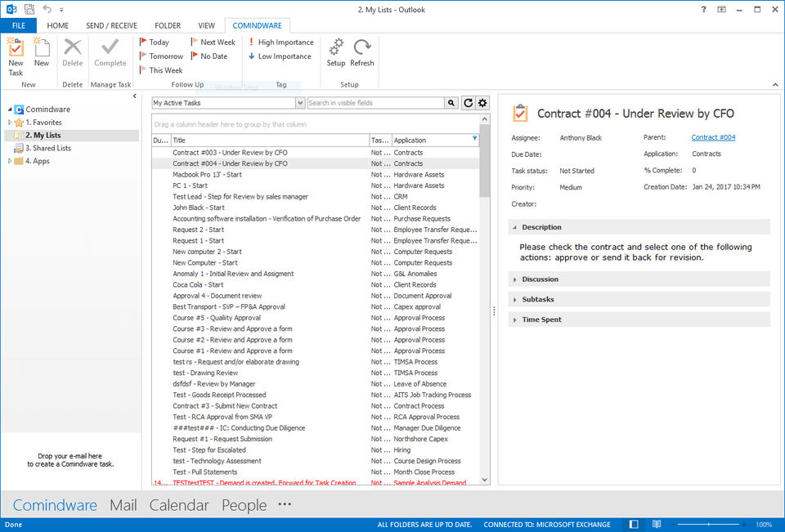Viewport: 785px width, 532px height.
Task: Flag task for Today
Action: click(155, 42)
